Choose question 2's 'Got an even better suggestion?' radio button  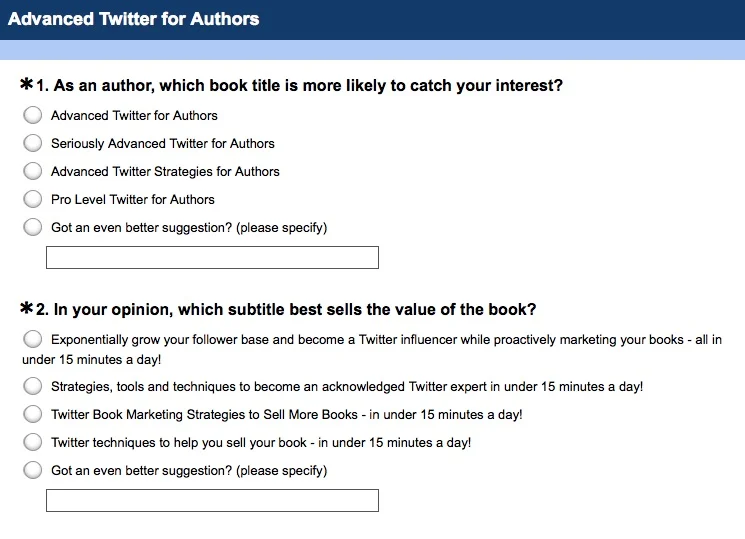pos(33,470)
